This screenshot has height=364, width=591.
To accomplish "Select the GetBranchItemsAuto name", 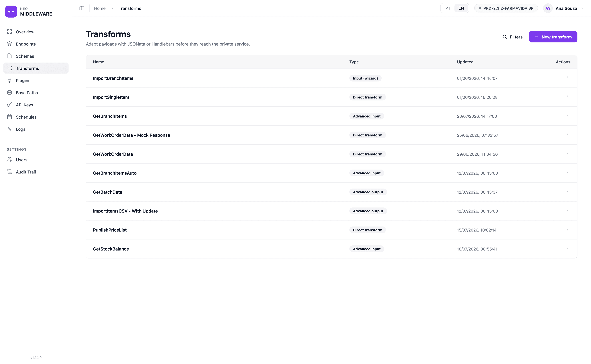I will 115,173.
